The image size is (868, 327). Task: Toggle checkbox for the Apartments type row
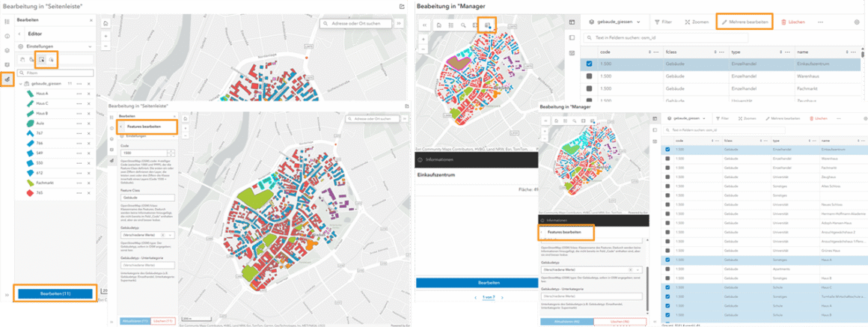pos(667,269)
